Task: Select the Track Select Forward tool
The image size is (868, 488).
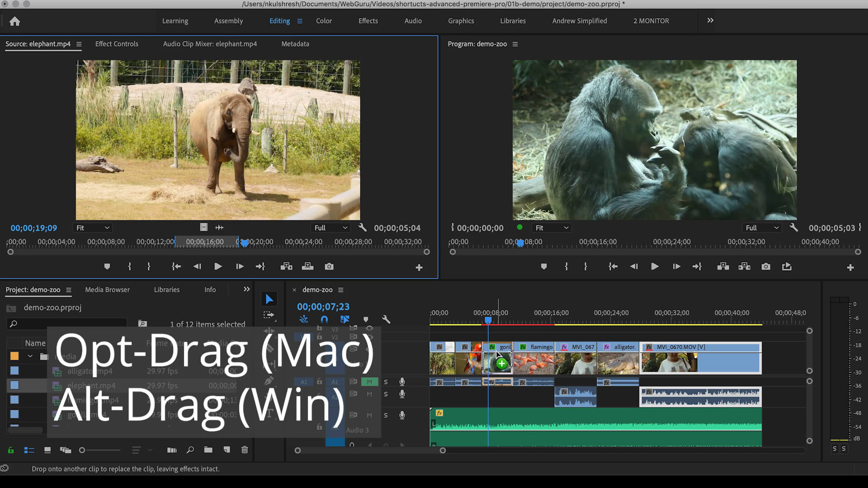Action: click(x=269, y=315)
